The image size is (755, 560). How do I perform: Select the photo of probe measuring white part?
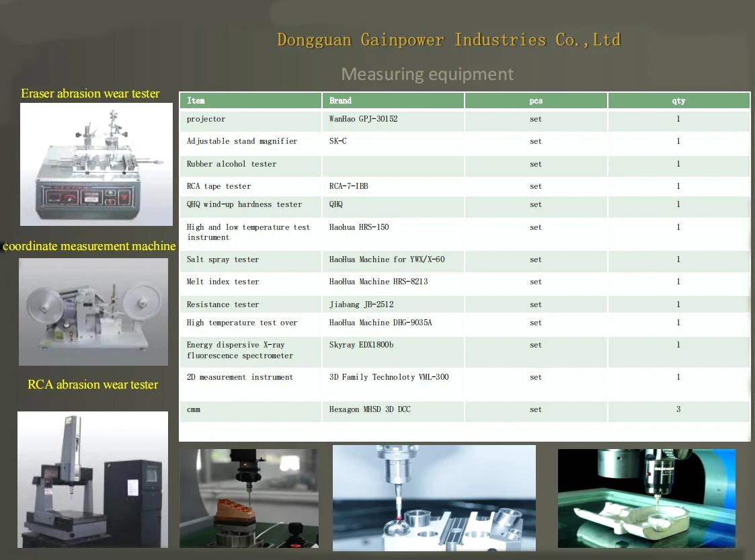coord(646,497)
